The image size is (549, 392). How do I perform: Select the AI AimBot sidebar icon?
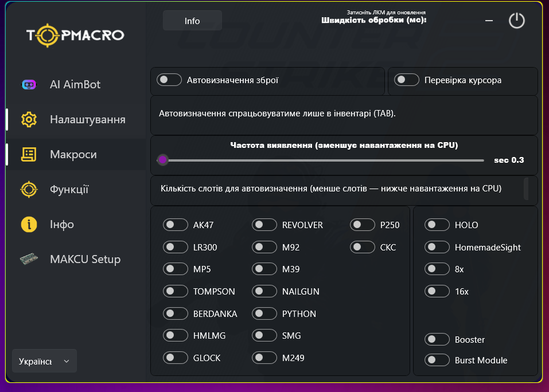(29, 84)
